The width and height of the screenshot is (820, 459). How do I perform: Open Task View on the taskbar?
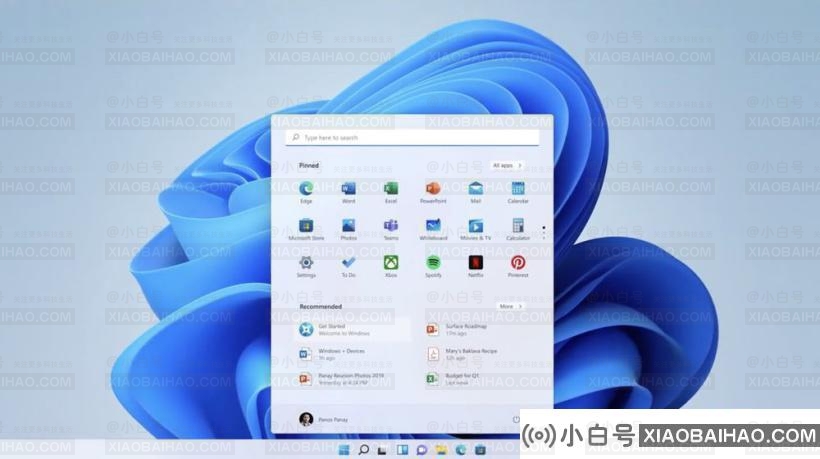(383, 450)
